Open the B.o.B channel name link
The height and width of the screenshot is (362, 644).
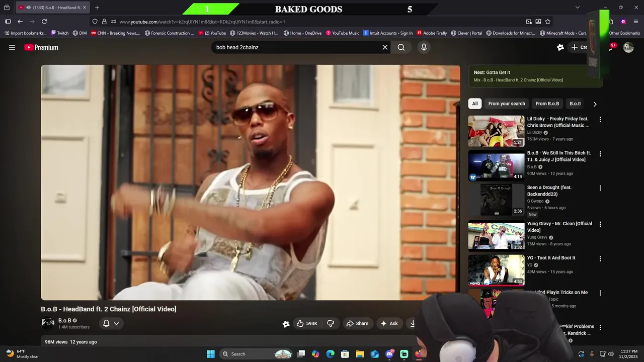point(64,320)
